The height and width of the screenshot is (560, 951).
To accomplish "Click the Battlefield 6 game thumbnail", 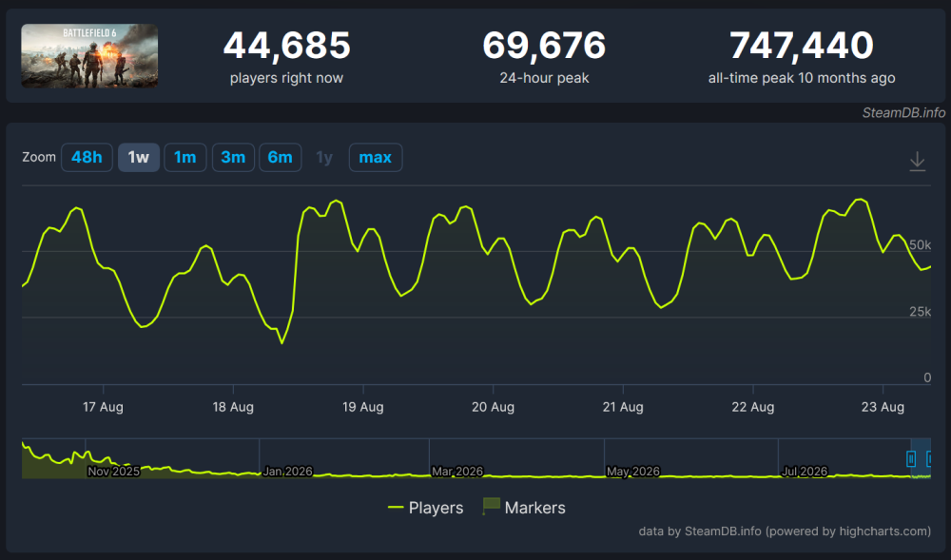I will click(89, 56).
